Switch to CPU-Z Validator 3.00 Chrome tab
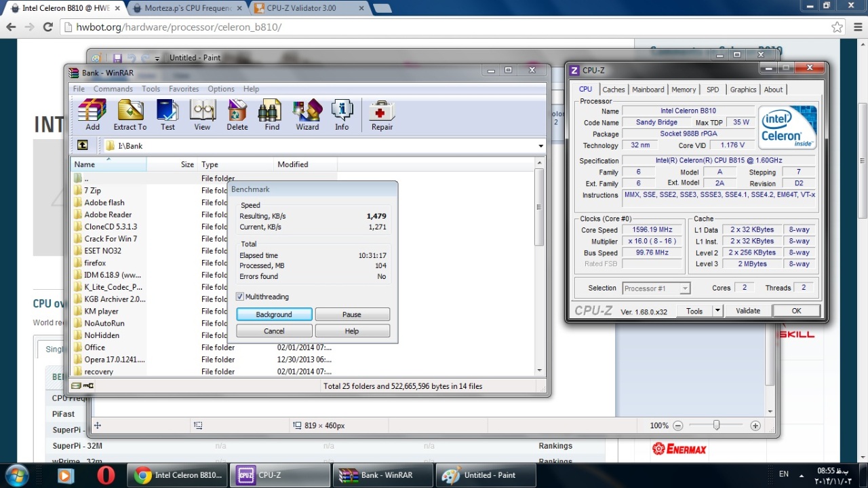The height and width of the screenshot is (488, 868). [x=309, y=8]
